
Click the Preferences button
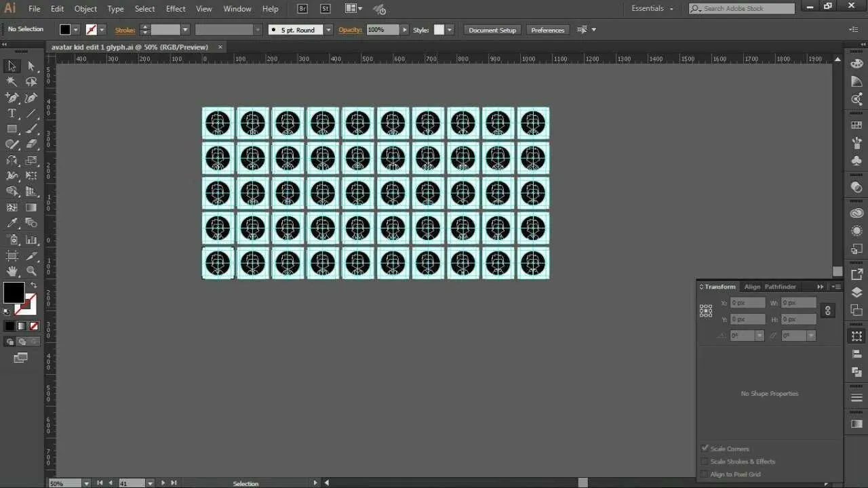pyautogui.click(x=548, y=30)
